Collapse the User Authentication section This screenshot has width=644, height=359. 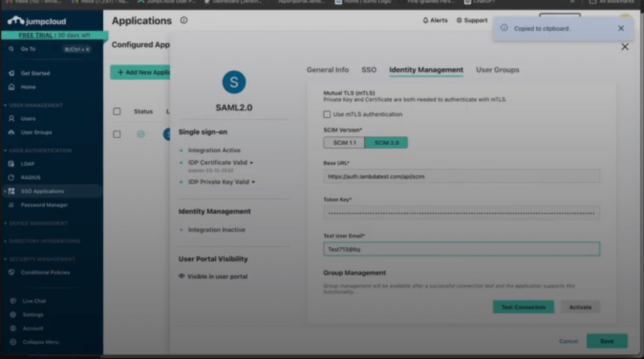tap(38, 150)
